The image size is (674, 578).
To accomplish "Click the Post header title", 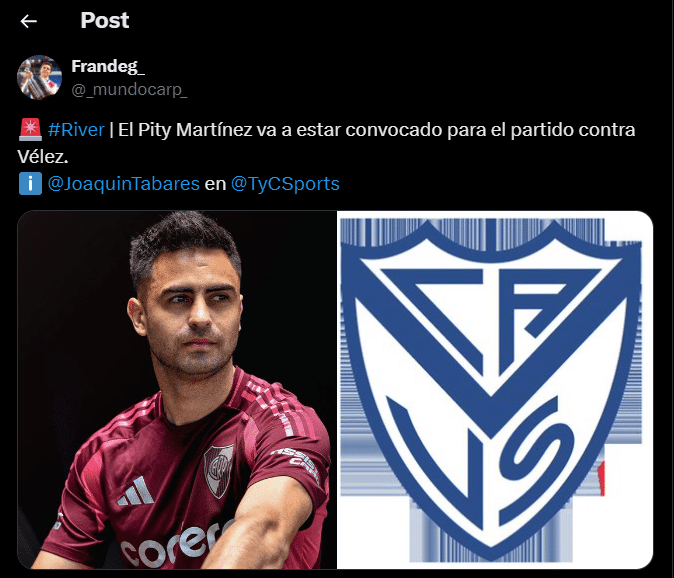I will tap(104, 21).
